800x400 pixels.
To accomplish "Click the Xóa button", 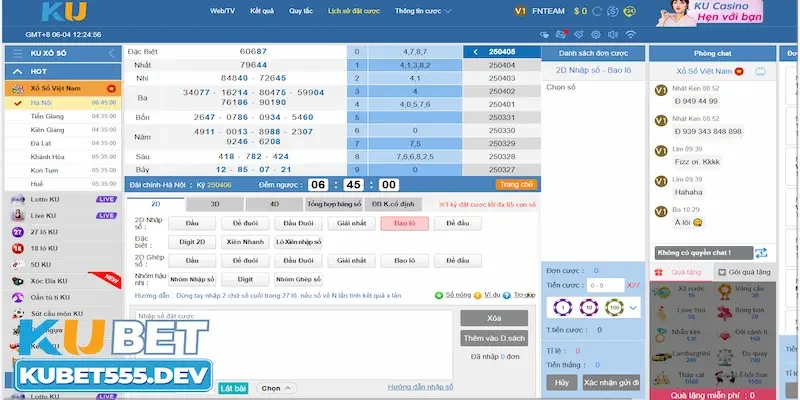I will (494, 318).
